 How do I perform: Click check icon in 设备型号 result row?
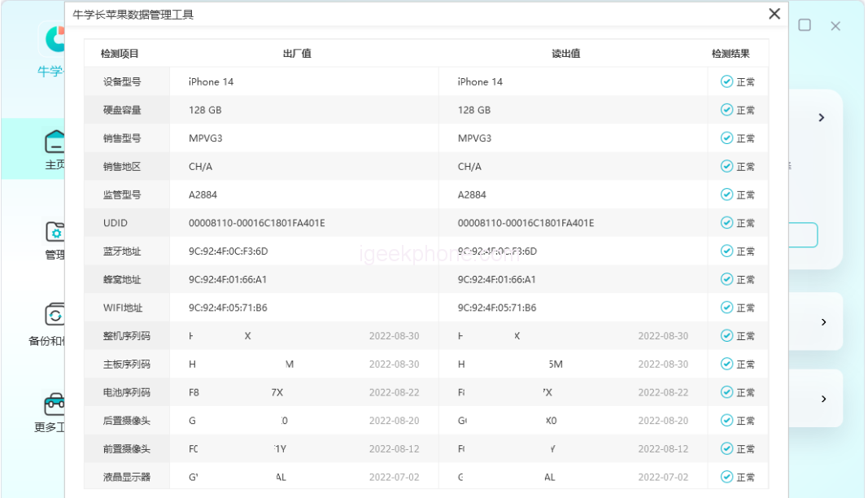pyautogui.click(x=726, y=81)
